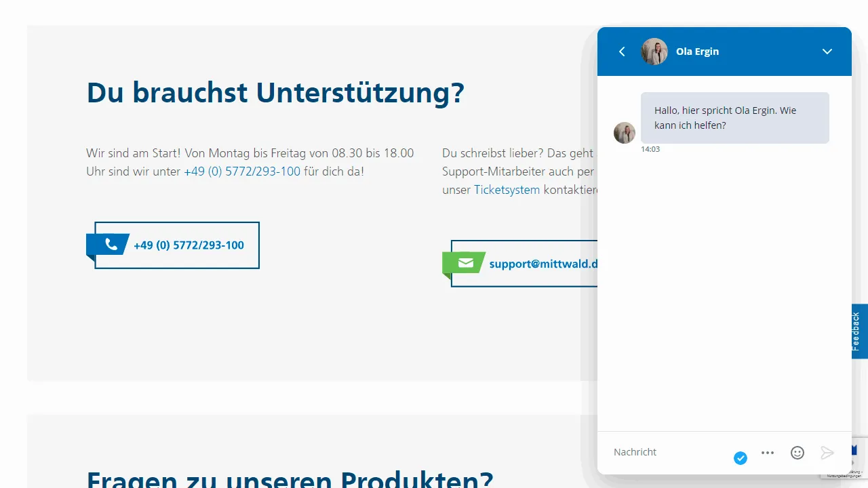Click the message timestamp 14:03
Image resolution: width=868 pixels, height=488 pixels.
[x=650, y=149]
